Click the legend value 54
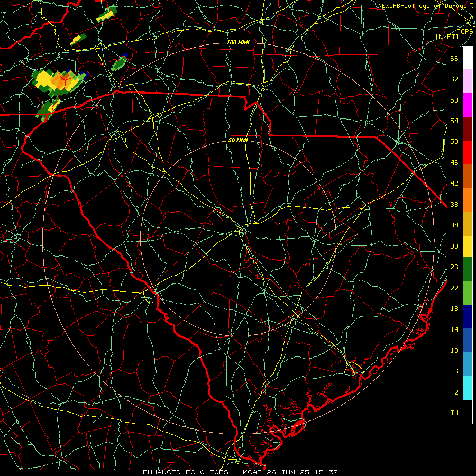Image resolution: width=476 pixels, height=476 pixels. 454,121
